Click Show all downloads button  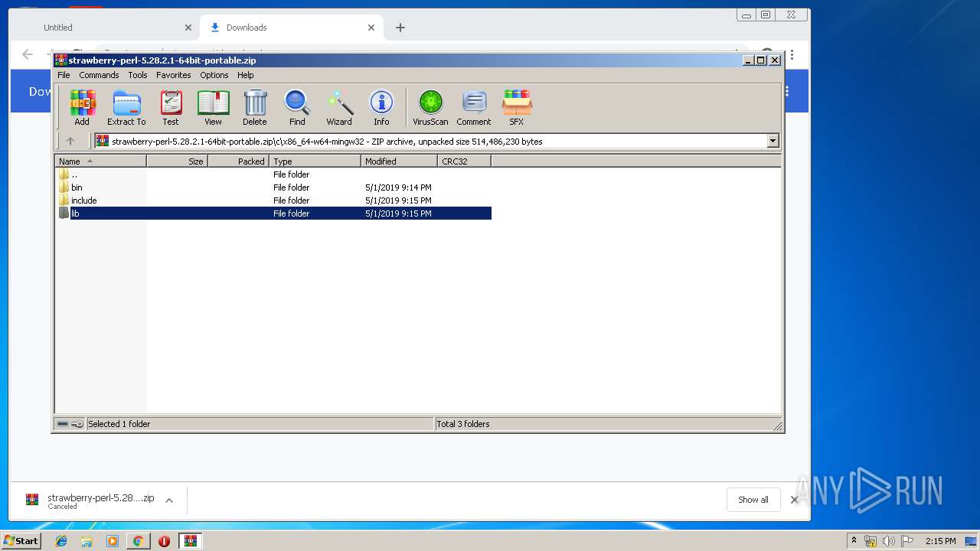coord(753,500)
